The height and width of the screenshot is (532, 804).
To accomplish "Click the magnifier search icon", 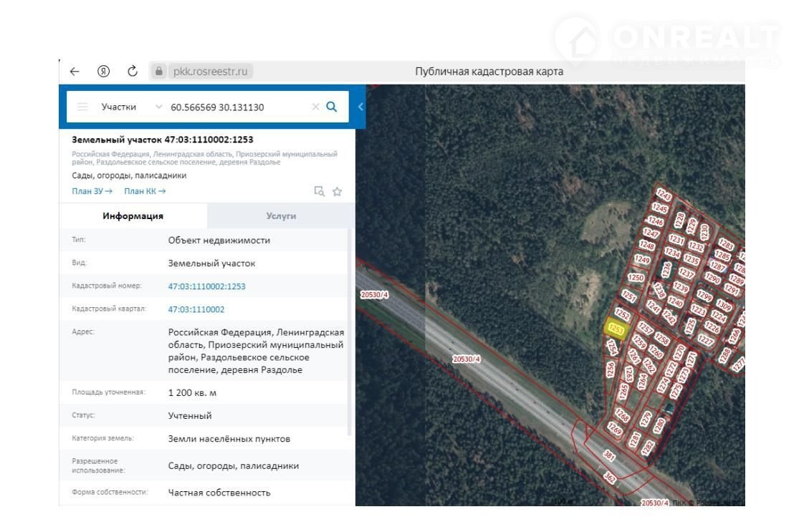I will [331, 107].
